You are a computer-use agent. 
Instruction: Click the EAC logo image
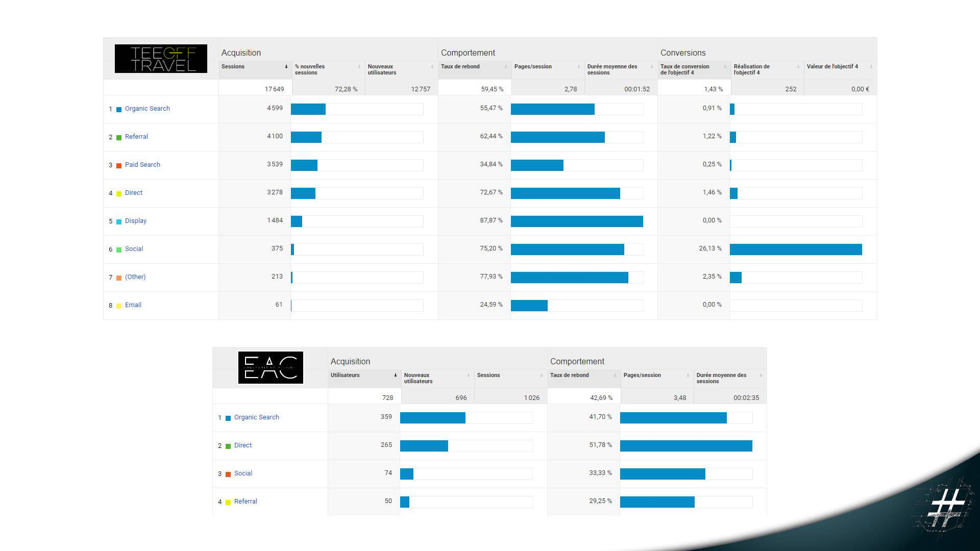pos(271,367)
